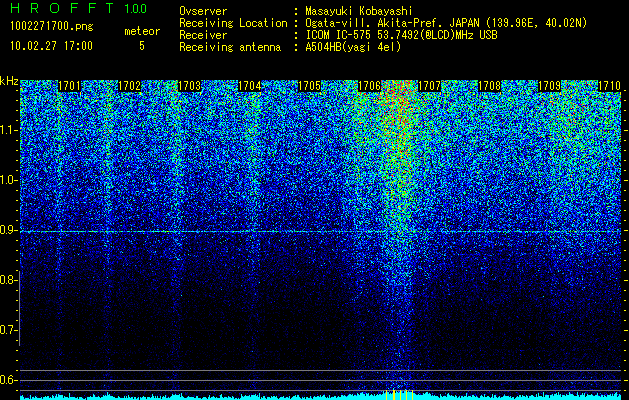Screen dimensions: 629x400
Task: Click the 0.9 frequency axis label
Action: click(8, 230)
